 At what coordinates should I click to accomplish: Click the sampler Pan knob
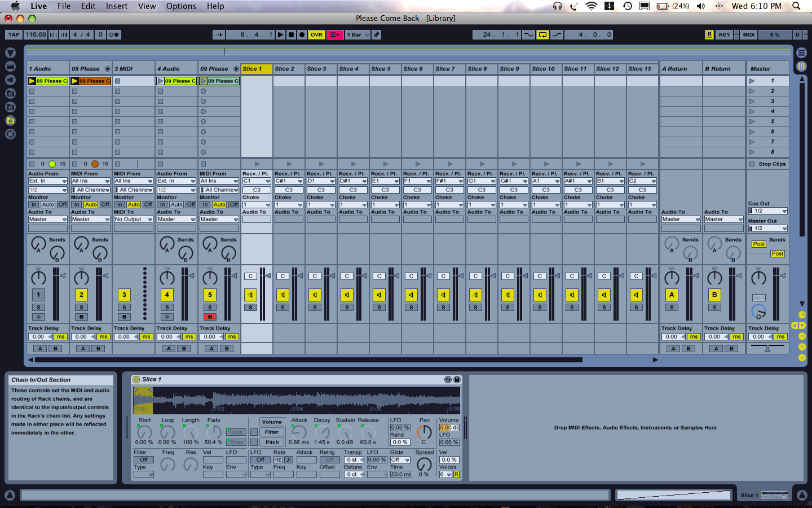[x=423, y=432]
